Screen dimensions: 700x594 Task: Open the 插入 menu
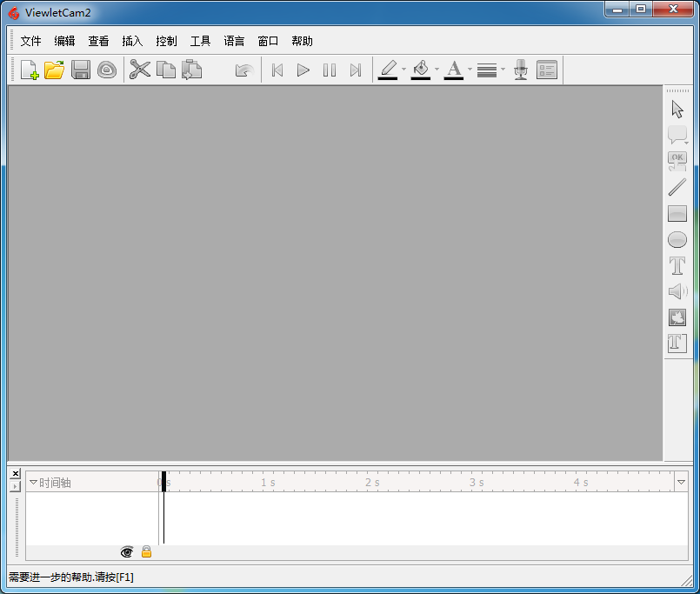click(132, 41)
